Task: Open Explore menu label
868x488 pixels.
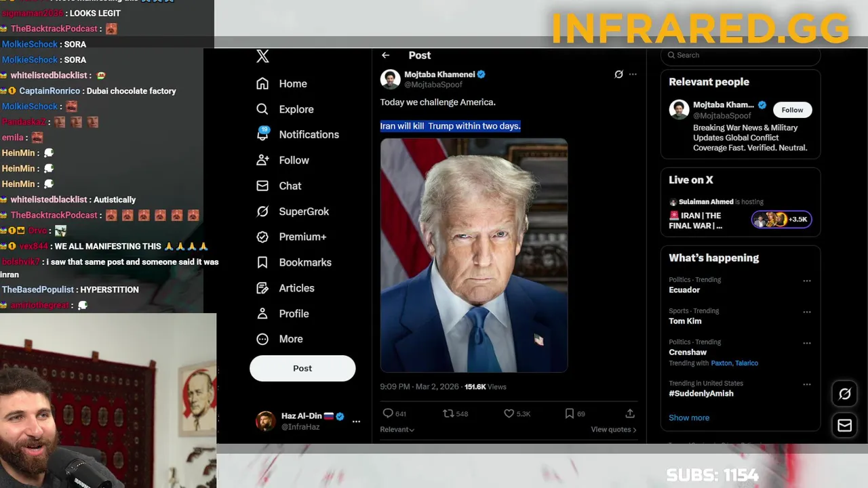Action: click(296, 109)
